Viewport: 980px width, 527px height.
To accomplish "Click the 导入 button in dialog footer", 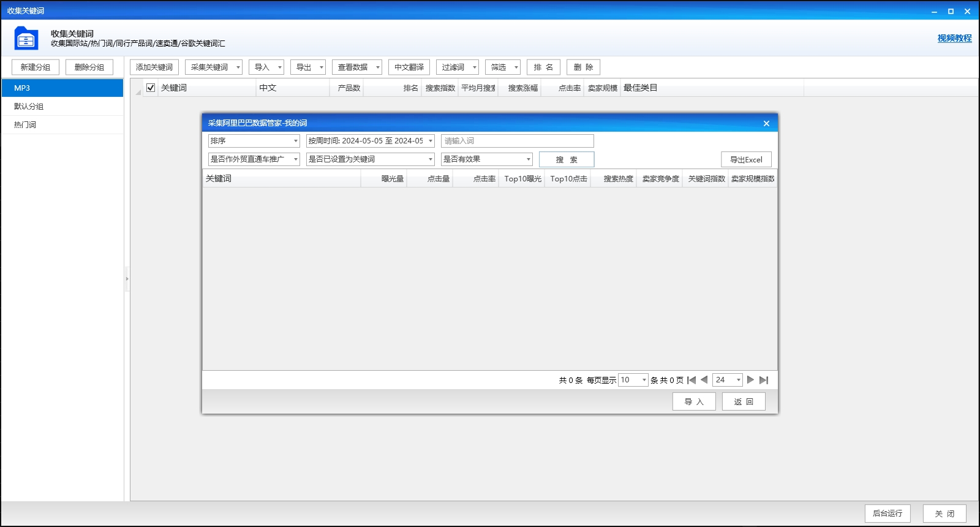I will 694,401.
